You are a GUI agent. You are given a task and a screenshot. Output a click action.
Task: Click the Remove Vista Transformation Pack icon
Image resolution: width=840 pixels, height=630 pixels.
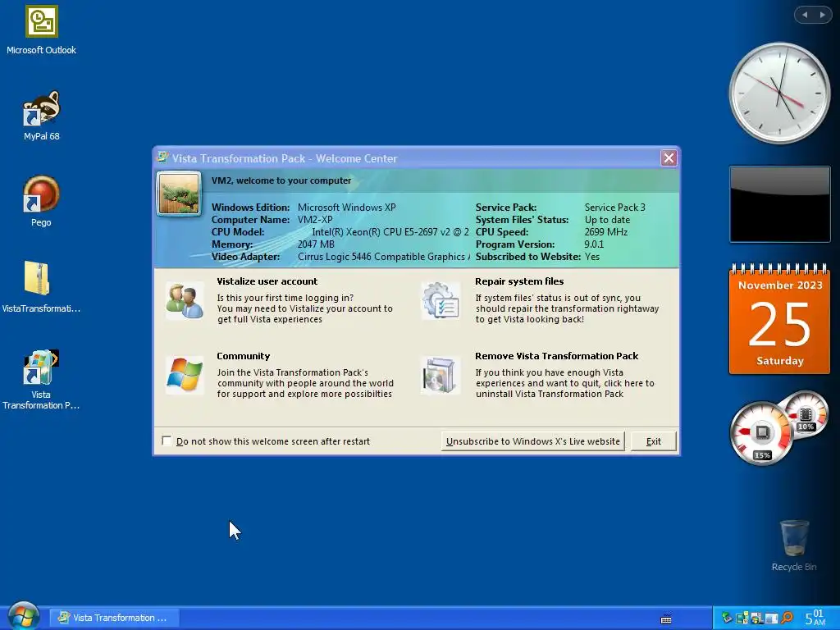click(440, 375)
